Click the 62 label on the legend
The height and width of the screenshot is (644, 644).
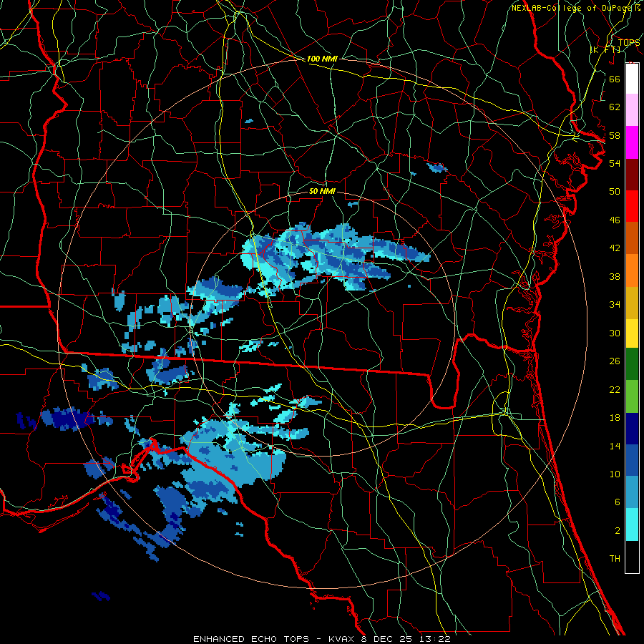[615, 107]
